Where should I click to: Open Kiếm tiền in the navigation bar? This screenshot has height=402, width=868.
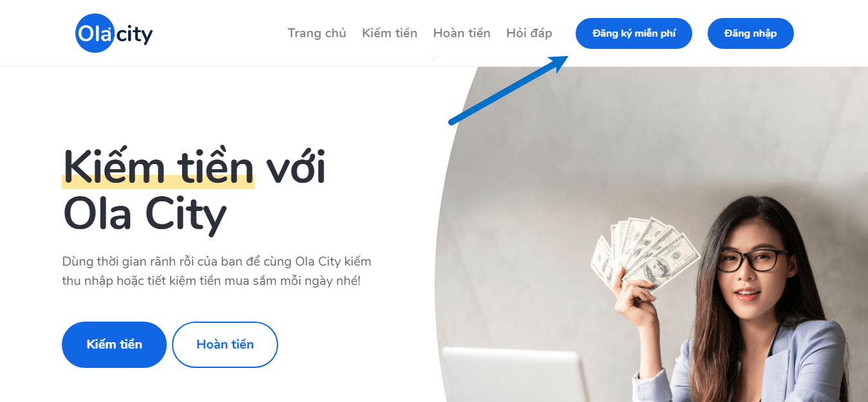tap(390, 33)
